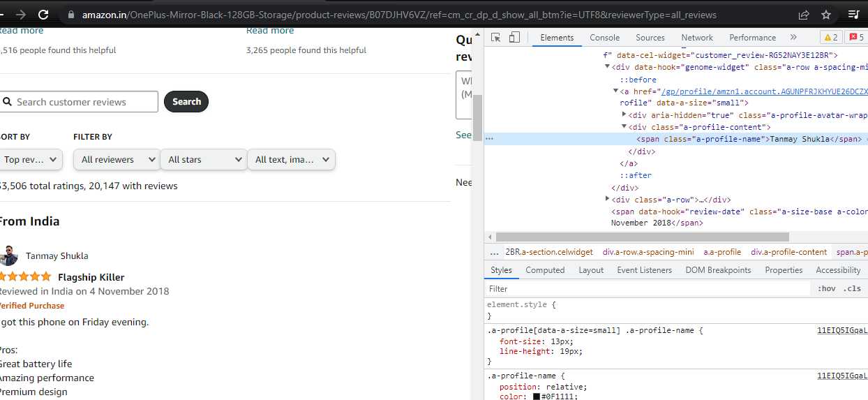Collapse the a-profile-content div

tap(624, 127)
